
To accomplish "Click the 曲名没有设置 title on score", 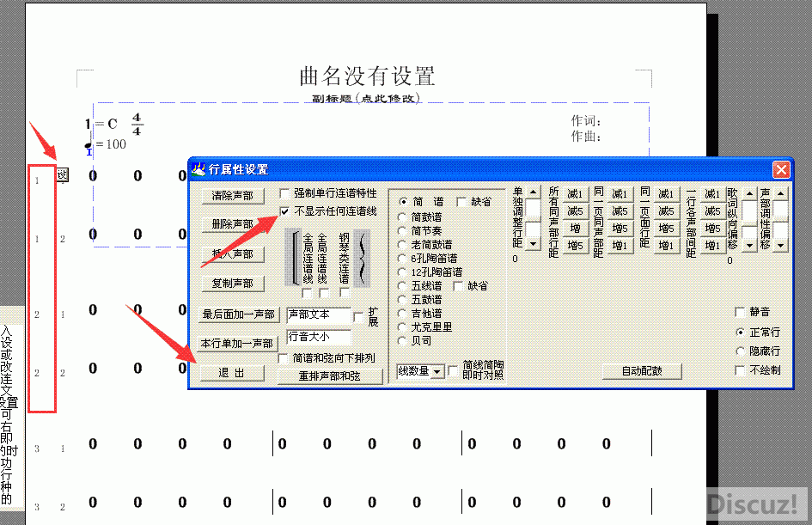I will tap(367, 76).
